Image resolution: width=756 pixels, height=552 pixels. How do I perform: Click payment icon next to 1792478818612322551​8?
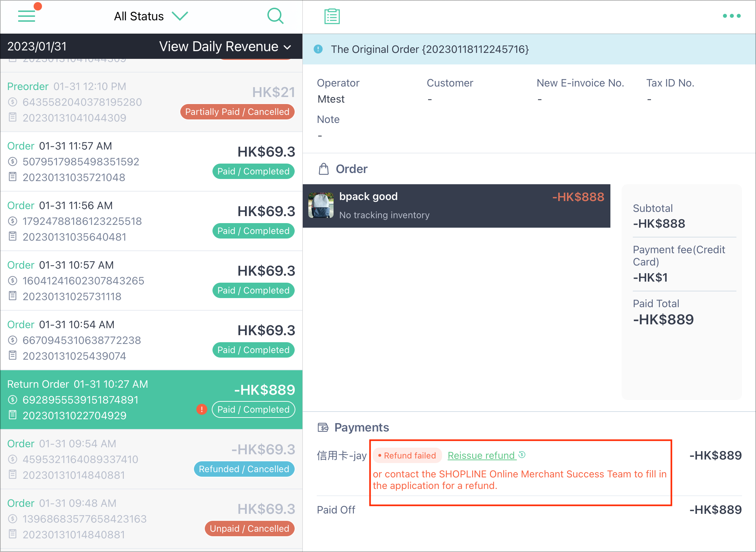tap(13, 221)
